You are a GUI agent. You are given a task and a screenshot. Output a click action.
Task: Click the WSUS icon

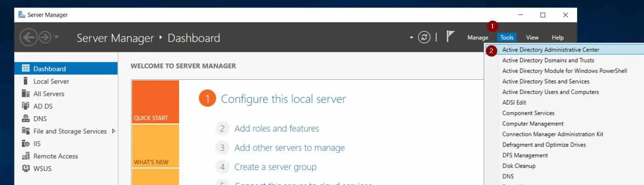tap(26, 168)
